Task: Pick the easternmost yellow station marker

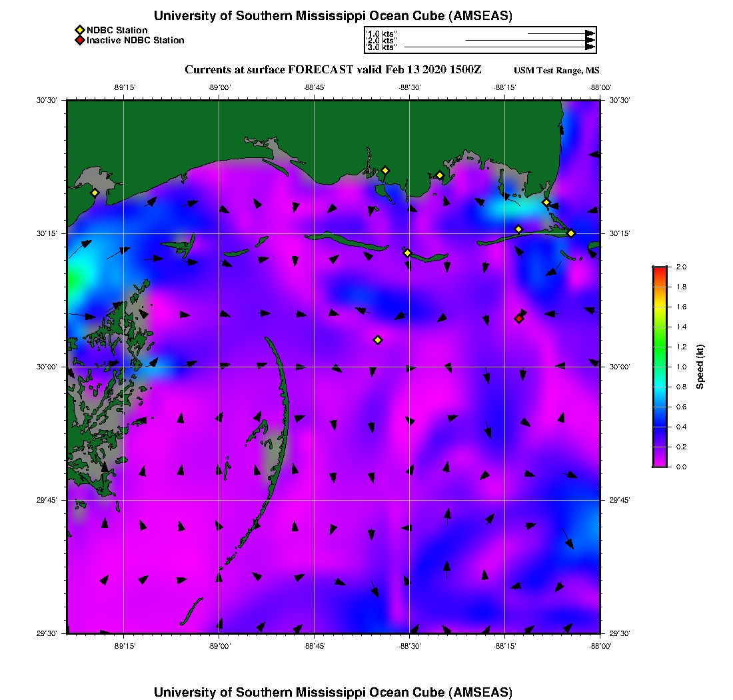Action: pos(571,233)
